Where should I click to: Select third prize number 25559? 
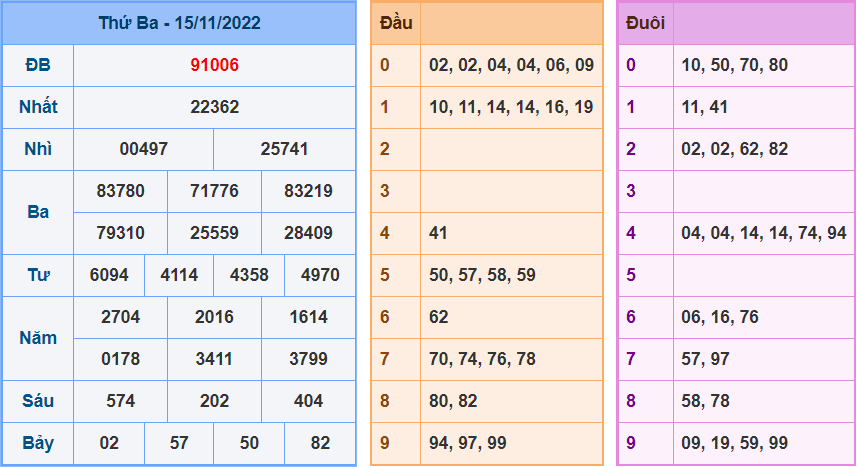214,233
